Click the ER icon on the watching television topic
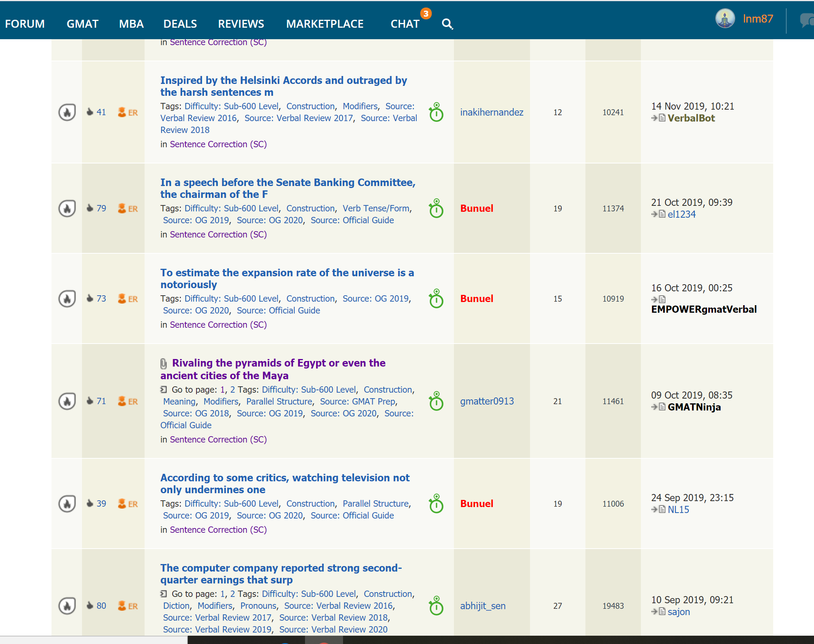This screenshot has height=644, width=814. pyautogui.click(x=123, y=504)
